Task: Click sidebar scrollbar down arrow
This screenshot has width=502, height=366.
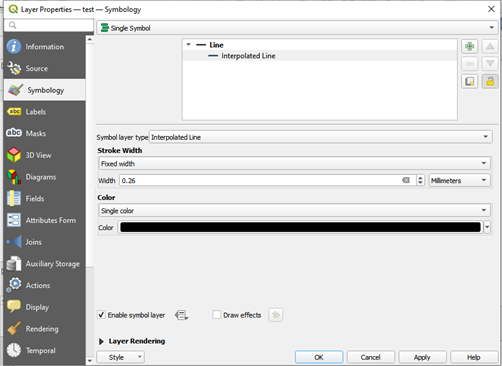Action: pos(90,360)
